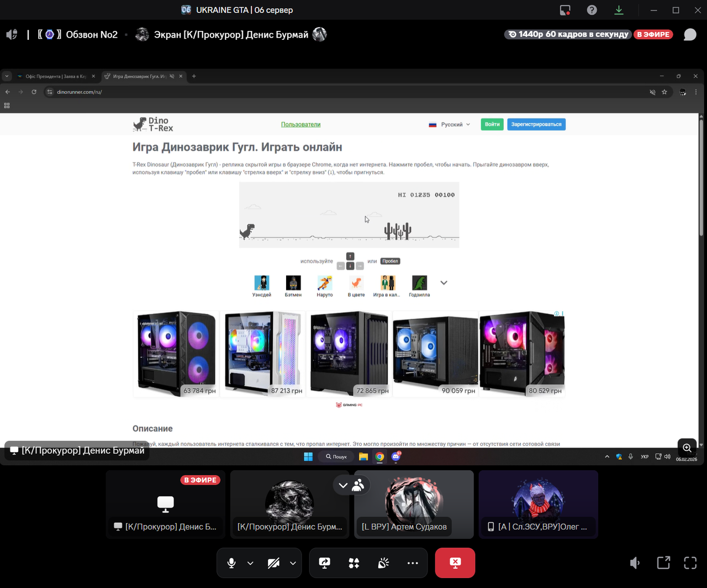Click the Пошук taskbar search box
This screenshot has width=707, height=588.
click(336, 456)
